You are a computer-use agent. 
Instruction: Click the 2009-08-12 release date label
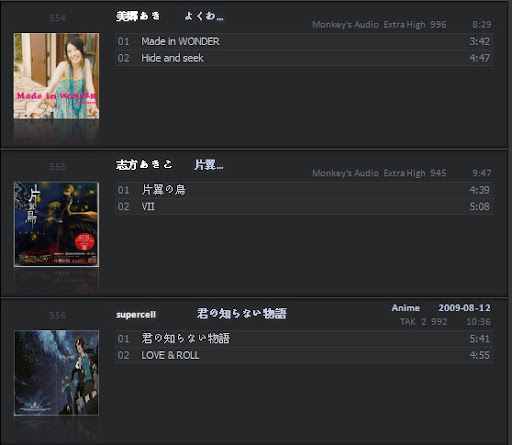point(464,308)
